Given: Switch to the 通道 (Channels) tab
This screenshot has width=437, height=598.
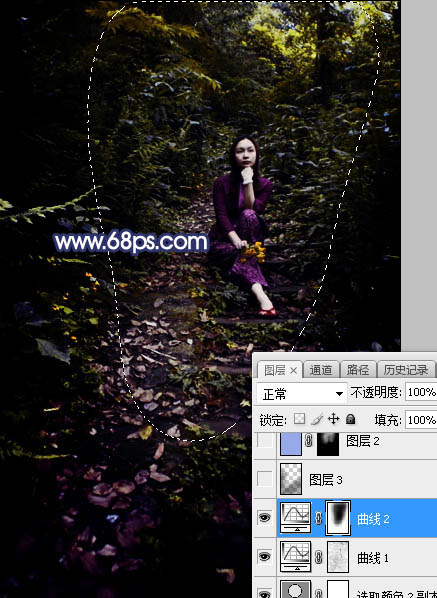Looking at the screenshot, I should [x=320, y=370].
